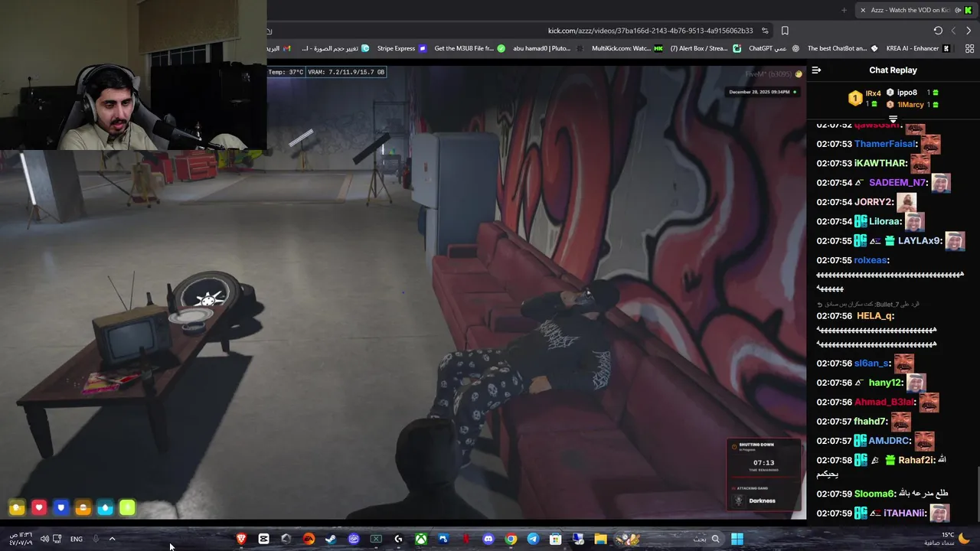Open File Explorer folder on the taskbar
Screen dimensions: 980x551
point(600,539)
